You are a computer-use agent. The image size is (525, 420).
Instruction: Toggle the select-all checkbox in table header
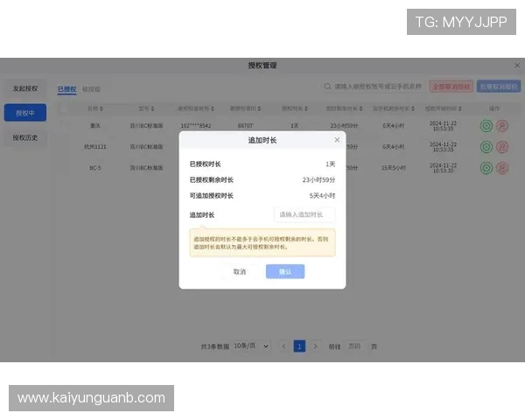(x=64, y=108)
